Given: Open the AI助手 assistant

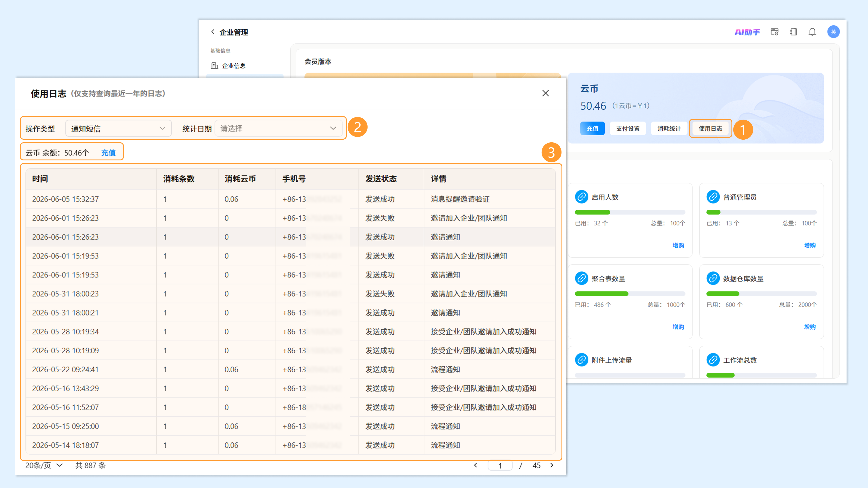Looking at the screenshot, I should pyautogui.click(x=747, y=32).
